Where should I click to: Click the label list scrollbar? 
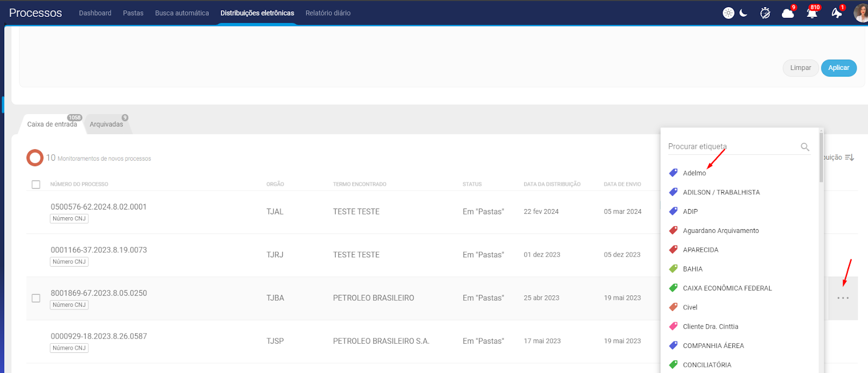[821, 157]
